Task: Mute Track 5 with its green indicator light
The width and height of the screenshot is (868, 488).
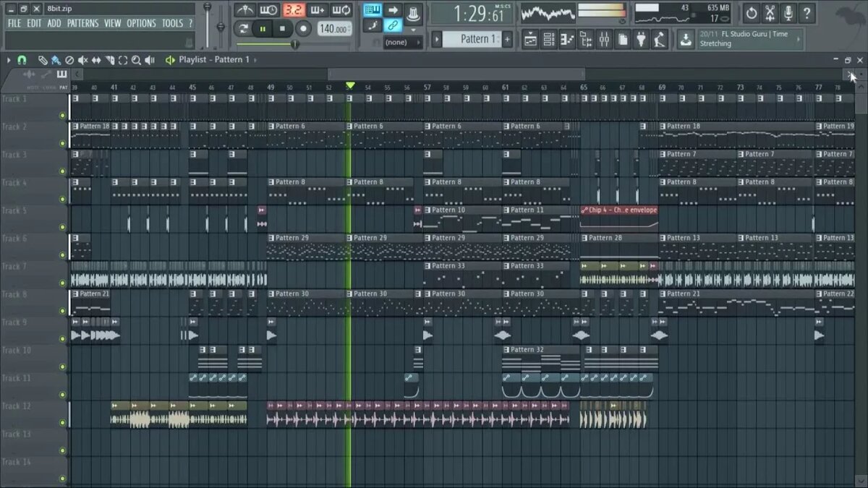Action: (x=62, y=226)
